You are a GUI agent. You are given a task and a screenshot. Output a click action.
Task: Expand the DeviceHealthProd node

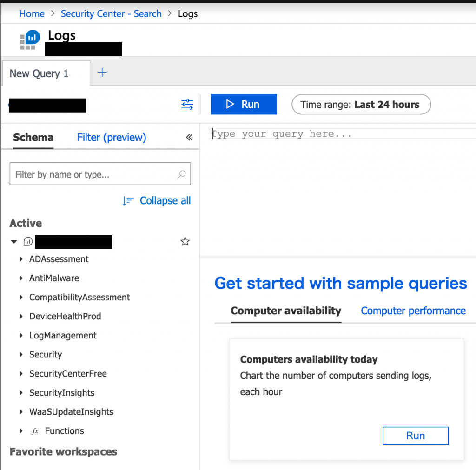coord(21,317)
